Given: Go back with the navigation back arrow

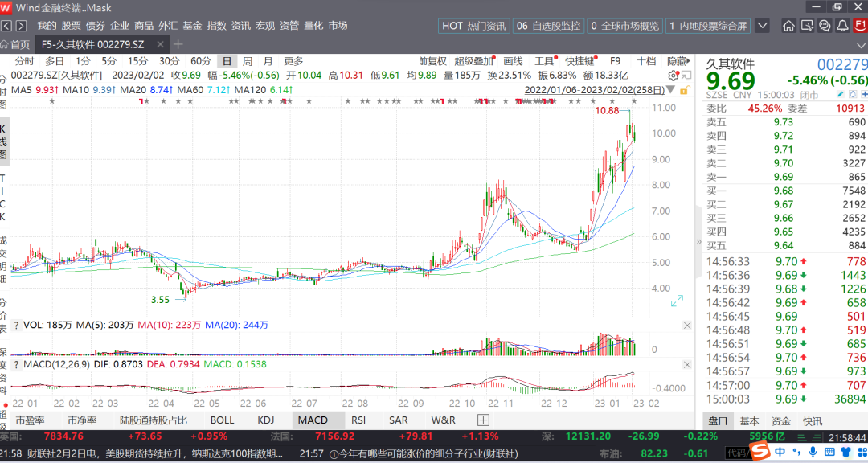Looking at the screenshot, I should tap(6, 26).
